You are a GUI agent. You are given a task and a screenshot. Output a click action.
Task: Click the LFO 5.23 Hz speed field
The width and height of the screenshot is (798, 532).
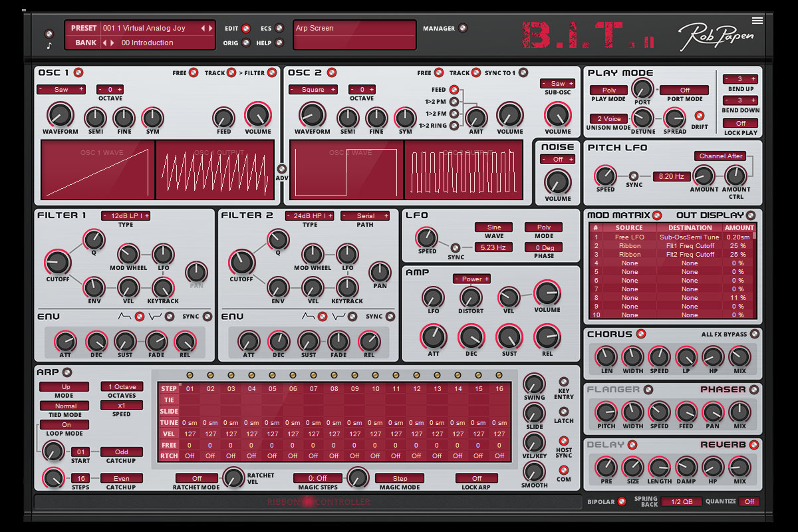[x=493, y=247]
